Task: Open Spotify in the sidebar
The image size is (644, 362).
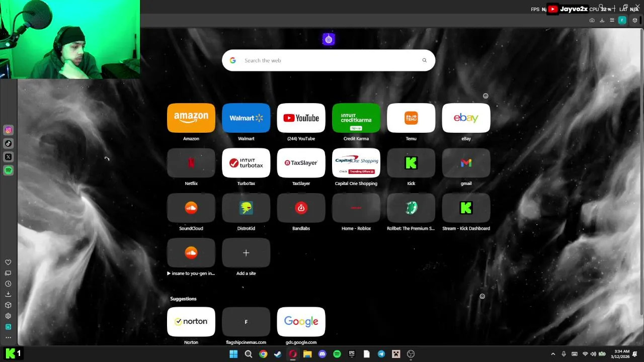Action: (8, 170)
